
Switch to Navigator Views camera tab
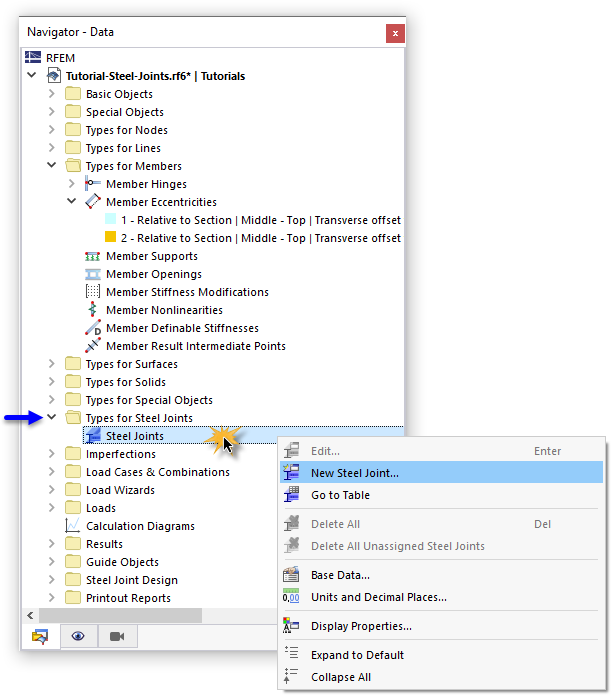[x=117, y=636]
